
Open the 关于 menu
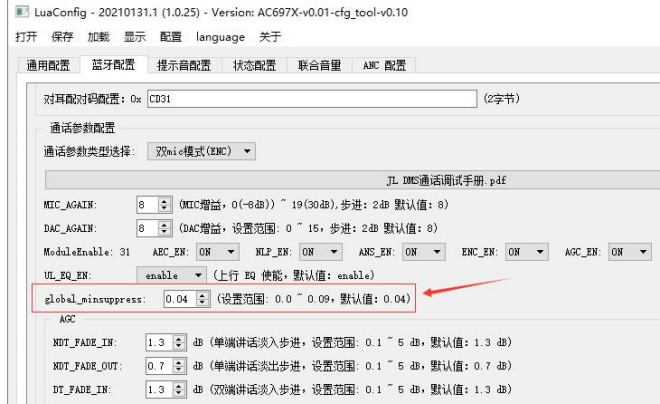click(270, 37)
